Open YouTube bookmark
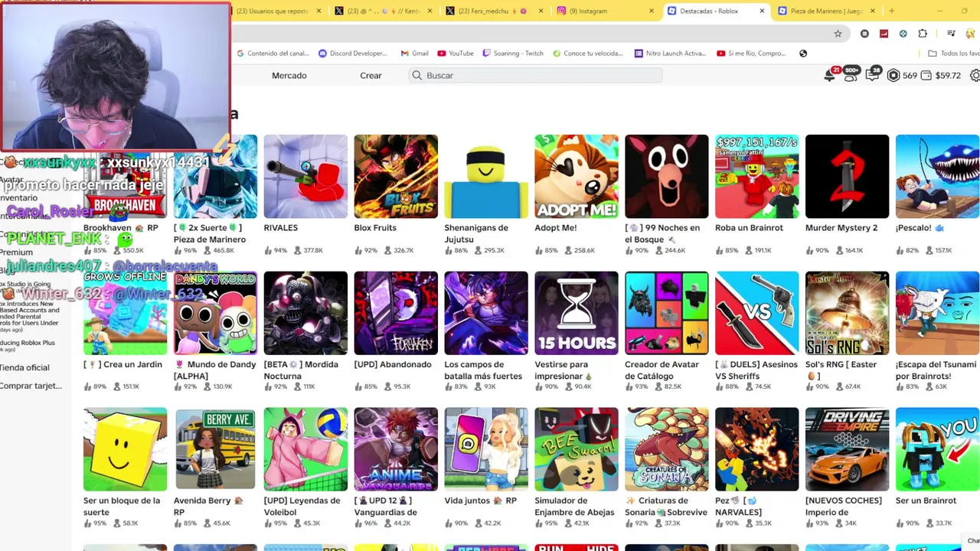980x551 pixels. pyautogui.click(x=456, y=54)
